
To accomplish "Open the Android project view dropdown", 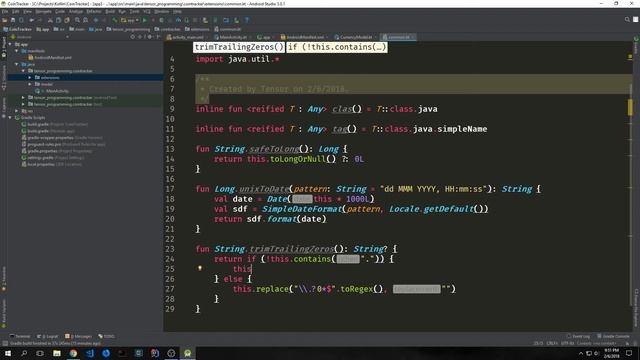I will pyautogui.click(x=39, y=37).
